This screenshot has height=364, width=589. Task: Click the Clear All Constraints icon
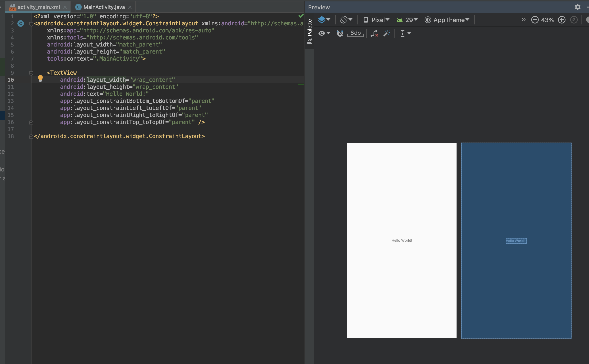[374, 33]
